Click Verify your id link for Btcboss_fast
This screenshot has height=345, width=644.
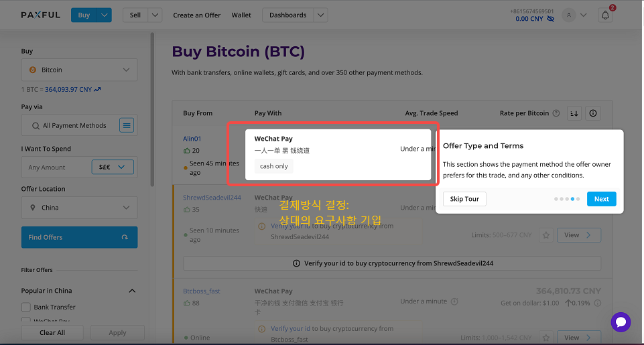coord(290,328)
